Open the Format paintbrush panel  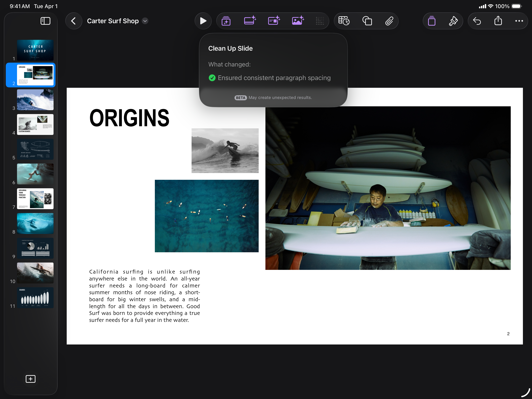tap(453, 21)
